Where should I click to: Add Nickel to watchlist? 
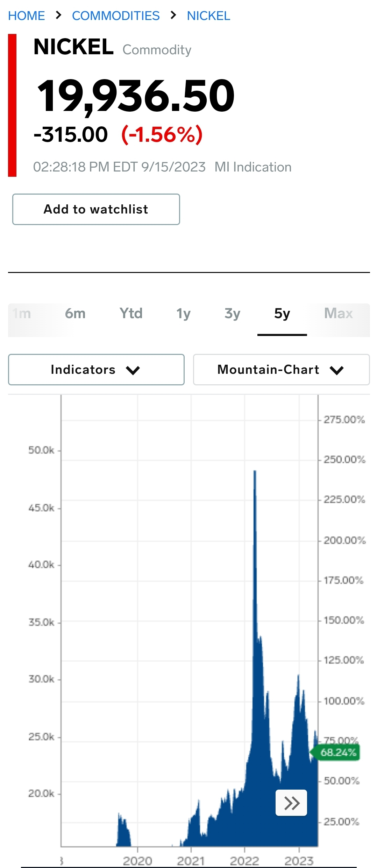click(x=96, y=209)
